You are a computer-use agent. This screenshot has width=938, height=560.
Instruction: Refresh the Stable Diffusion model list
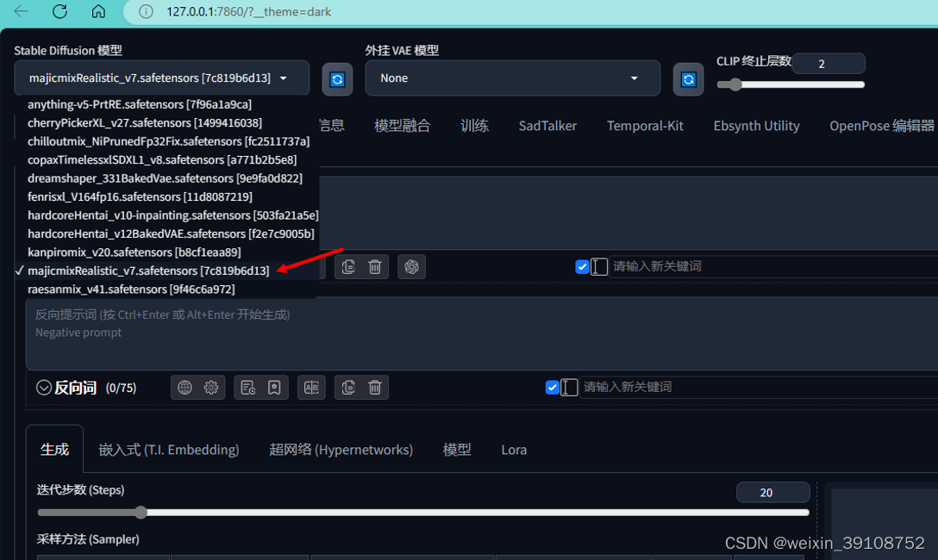point(337,79)
